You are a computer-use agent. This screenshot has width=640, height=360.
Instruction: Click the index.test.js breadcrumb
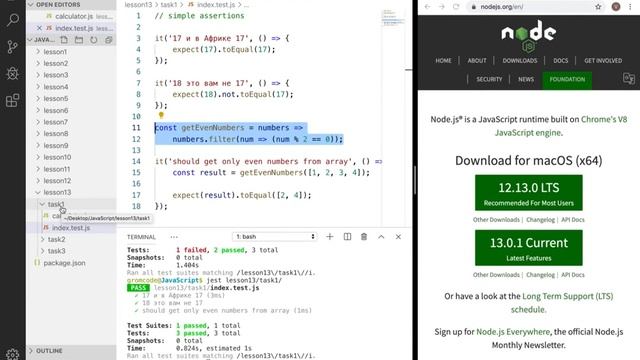pyautogui.click(x=216, y=5)
